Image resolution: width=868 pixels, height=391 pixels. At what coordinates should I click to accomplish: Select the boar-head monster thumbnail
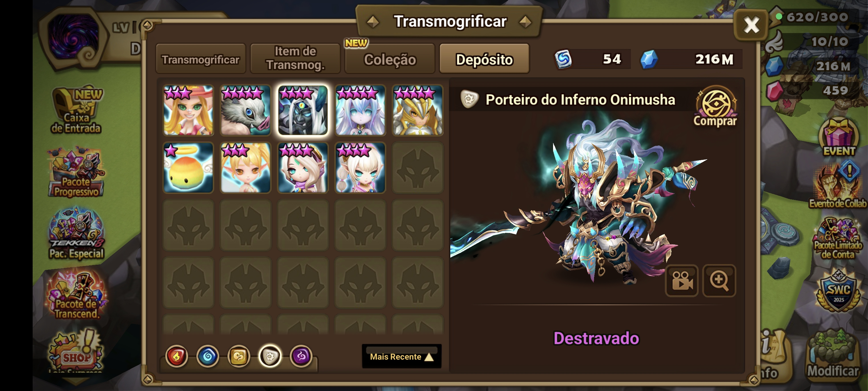245,110
